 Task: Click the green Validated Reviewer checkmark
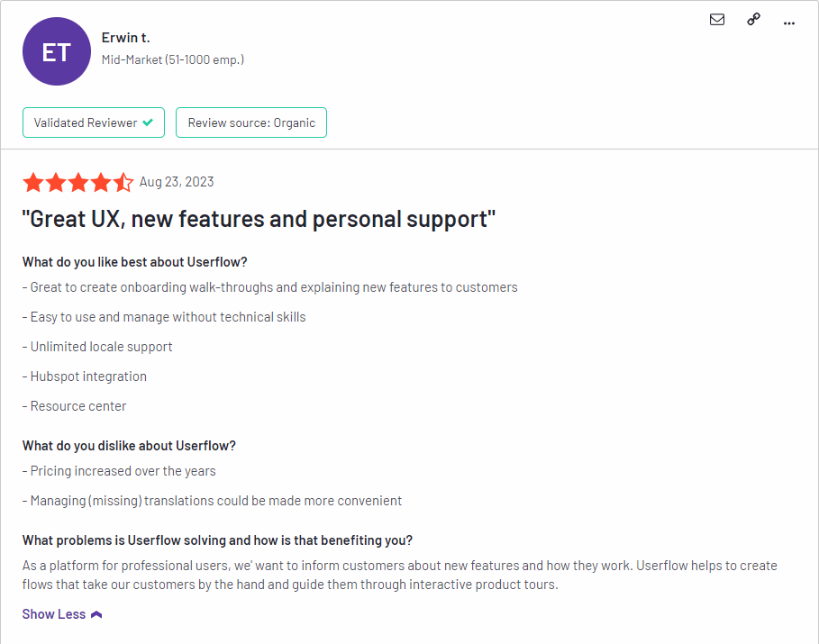pos(148,122)
